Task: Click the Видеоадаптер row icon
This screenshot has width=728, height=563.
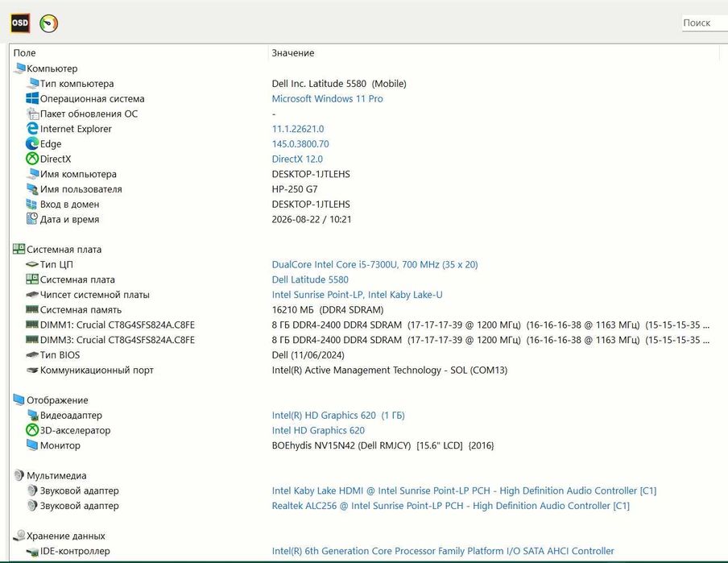Action: click(x=32, y=415)
